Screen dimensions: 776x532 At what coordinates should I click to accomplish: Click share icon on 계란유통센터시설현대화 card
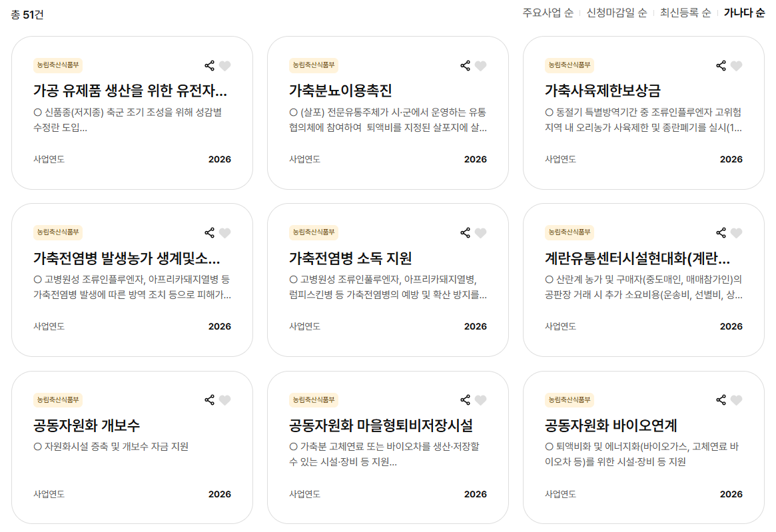pyautogui.click(x=721, y=232)
